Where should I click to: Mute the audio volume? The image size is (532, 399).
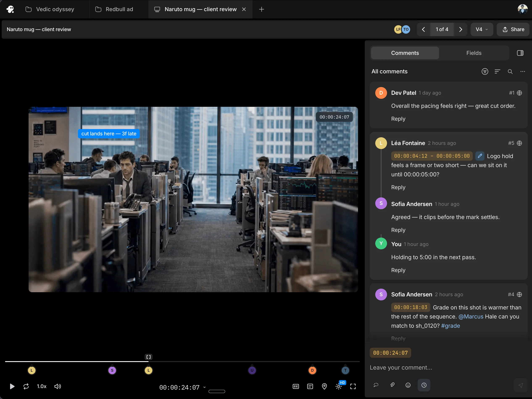pos(58,386)
